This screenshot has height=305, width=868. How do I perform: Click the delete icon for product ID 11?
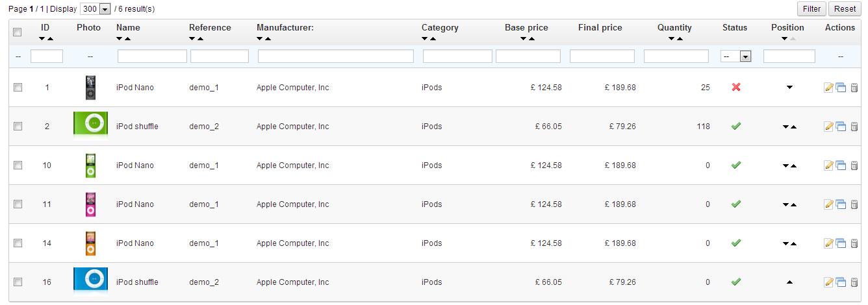coord(854,204)
